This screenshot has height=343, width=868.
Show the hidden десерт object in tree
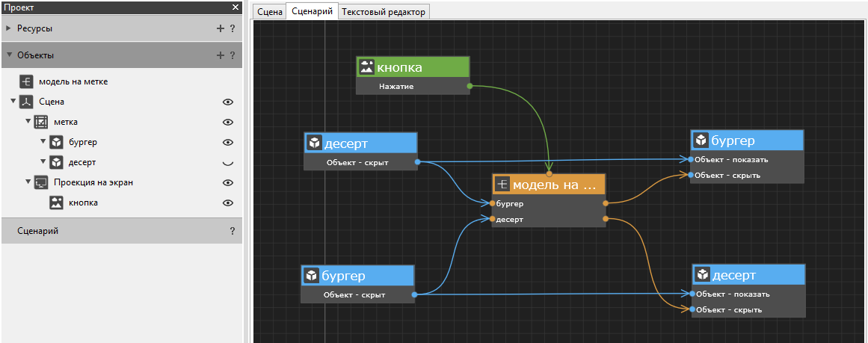tap(228, 162)
